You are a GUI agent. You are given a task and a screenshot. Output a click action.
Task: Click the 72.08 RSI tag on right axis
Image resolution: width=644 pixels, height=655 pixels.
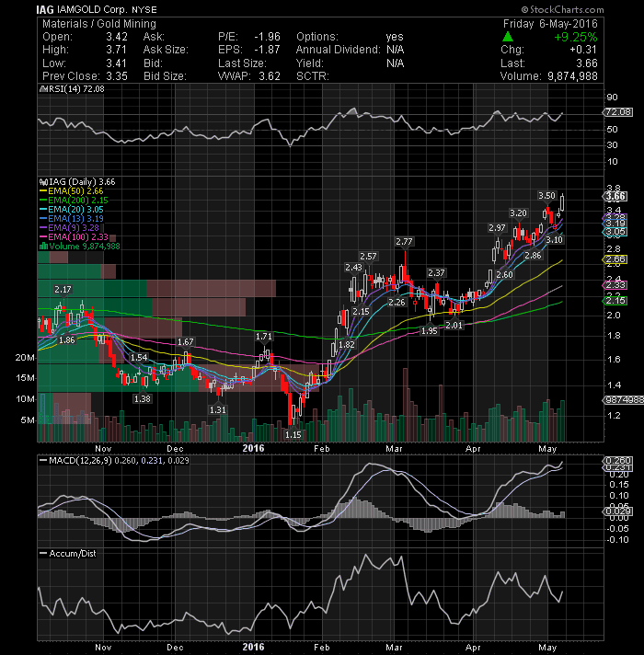618,112
